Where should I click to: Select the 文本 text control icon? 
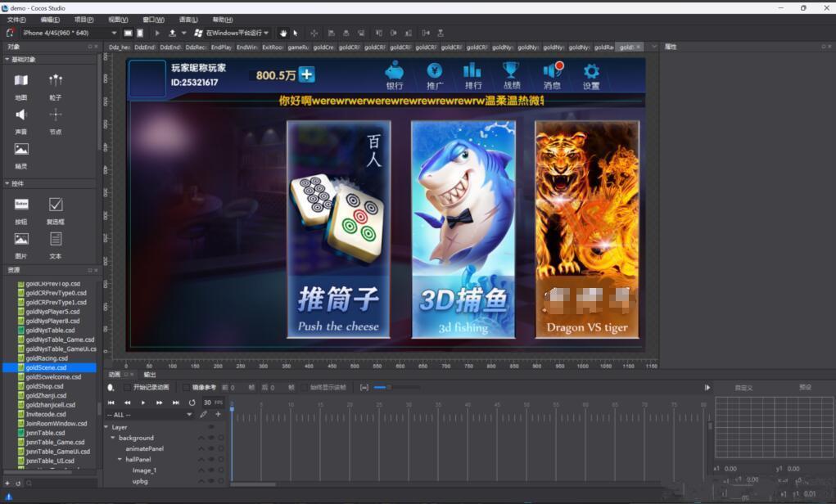(55, 239)
